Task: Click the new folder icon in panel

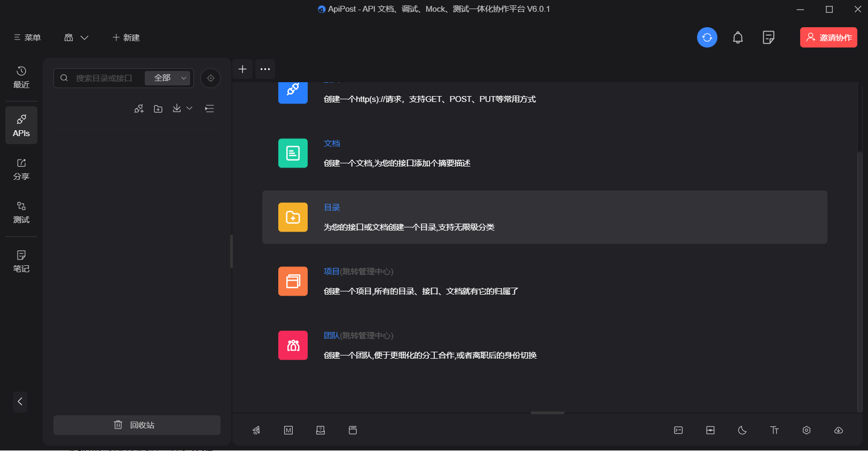Action: (x=158, y=108)
